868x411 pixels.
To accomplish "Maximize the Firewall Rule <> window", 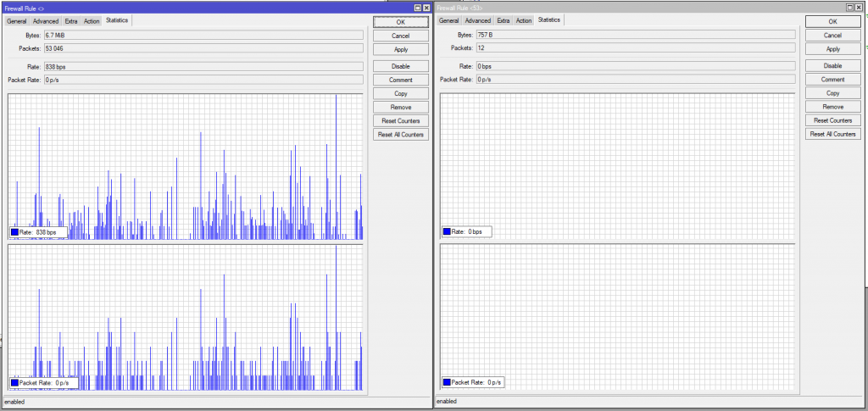I will click(417, 7).
